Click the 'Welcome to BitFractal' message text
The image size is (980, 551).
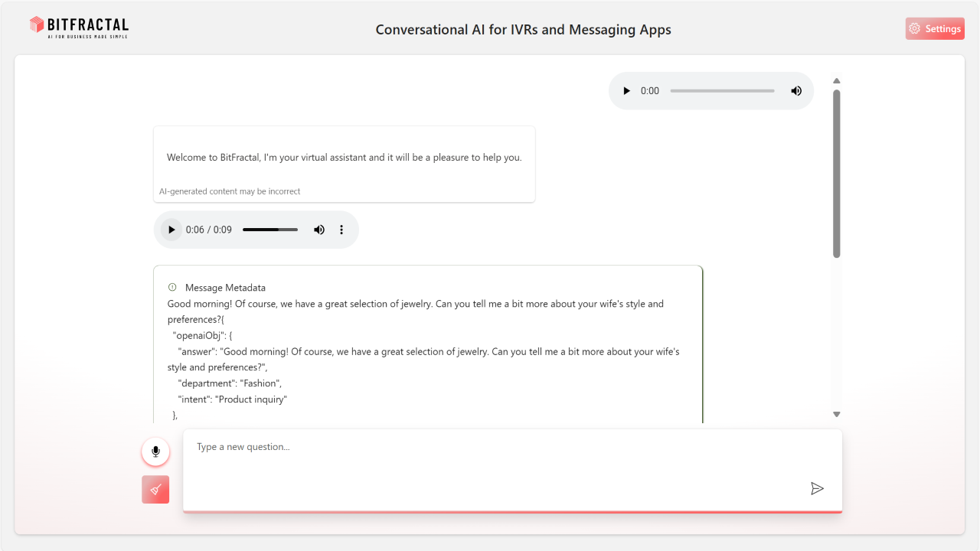(x=345, y=158)
